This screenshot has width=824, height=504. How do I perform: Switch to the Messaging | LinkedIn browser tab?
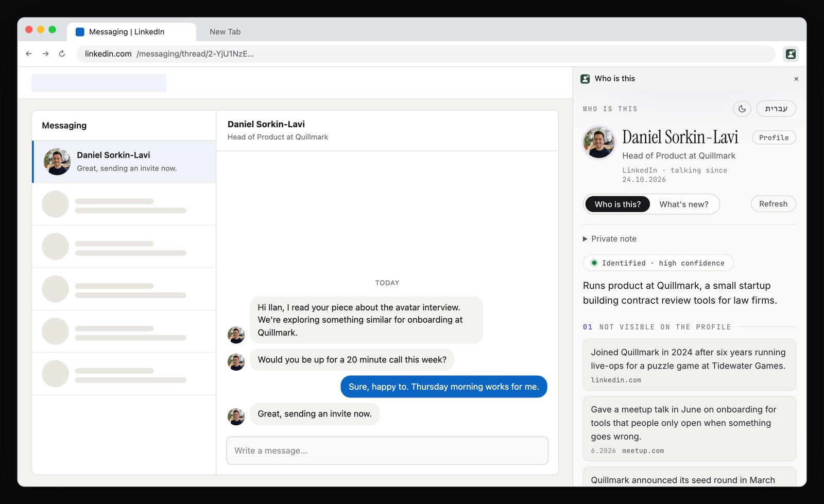tap(131, 31)
